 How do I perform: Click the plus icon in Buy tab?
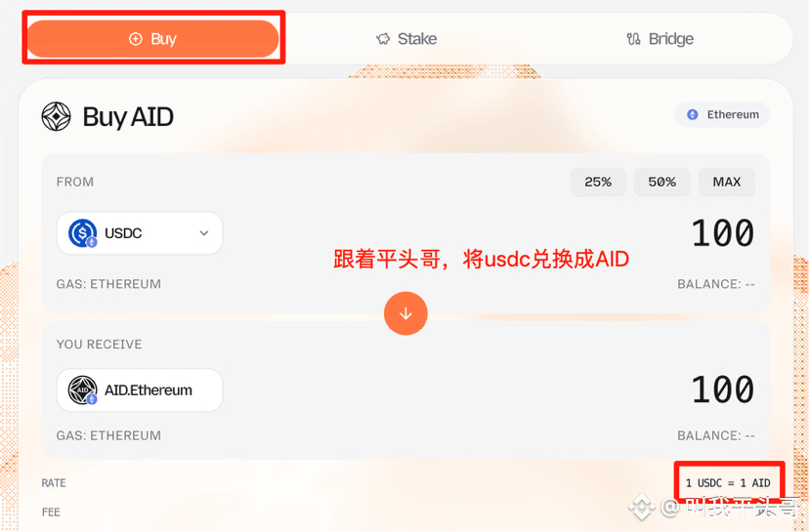[x=135, y=39]
